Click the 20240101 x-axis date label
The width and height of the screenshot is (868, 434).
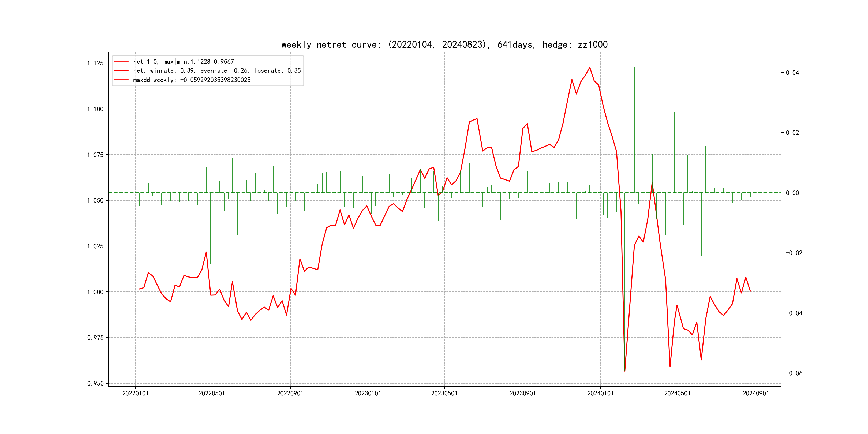point(600,394)
